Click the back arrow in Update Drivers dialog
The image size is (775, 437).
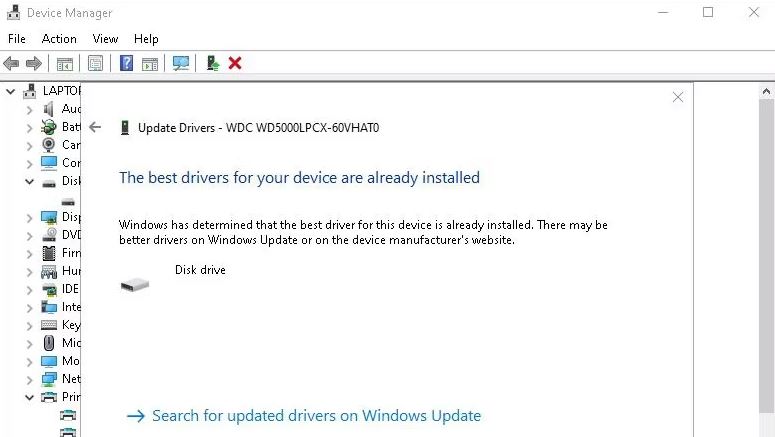95,128
